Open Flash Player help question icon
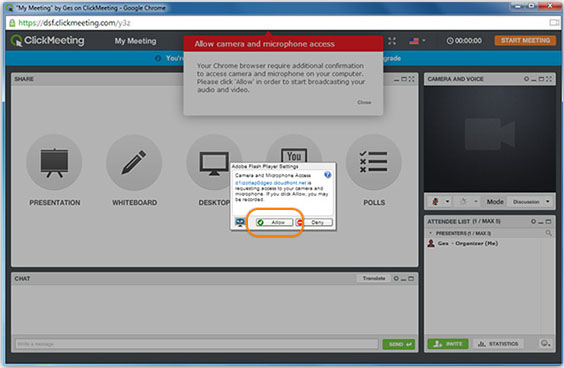 [328, 175]
